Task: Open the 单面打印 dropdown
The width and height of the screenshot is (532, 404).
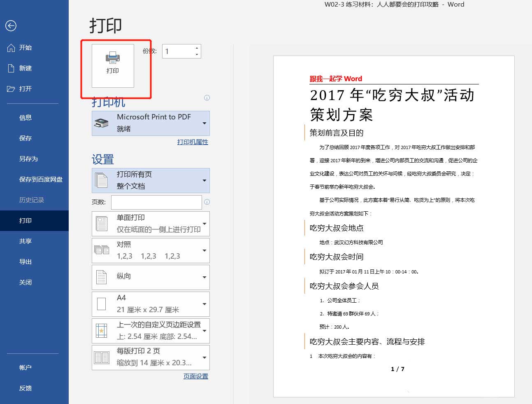Action: [151, 224]
